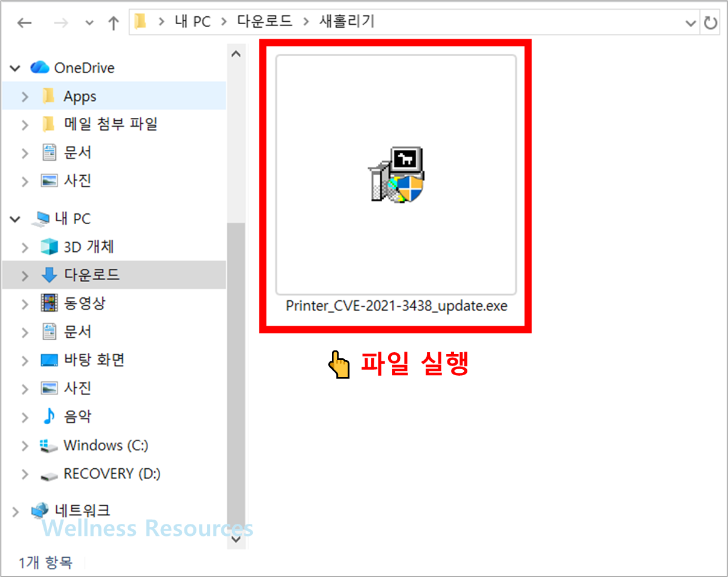Viewport: 728px width, 577px height.
Task: Open the '메일 첨부 파일' folder
Action: click(111, 124)
